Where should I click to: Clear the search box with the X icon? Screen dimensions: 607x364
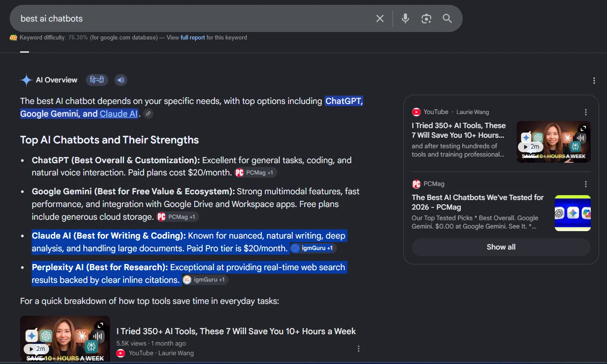tap(380, 18)
